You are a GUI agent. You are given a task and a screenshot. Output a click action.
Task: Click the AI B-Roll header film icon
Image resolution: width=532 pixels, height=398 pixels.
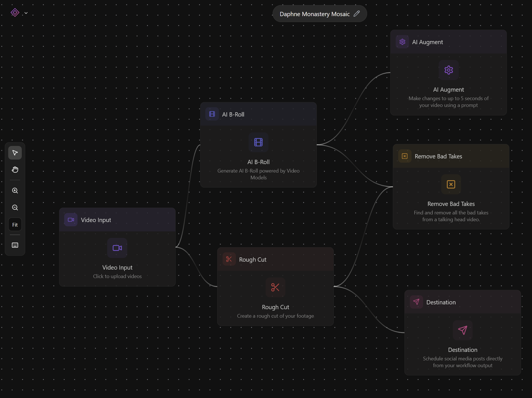point(212,114)
